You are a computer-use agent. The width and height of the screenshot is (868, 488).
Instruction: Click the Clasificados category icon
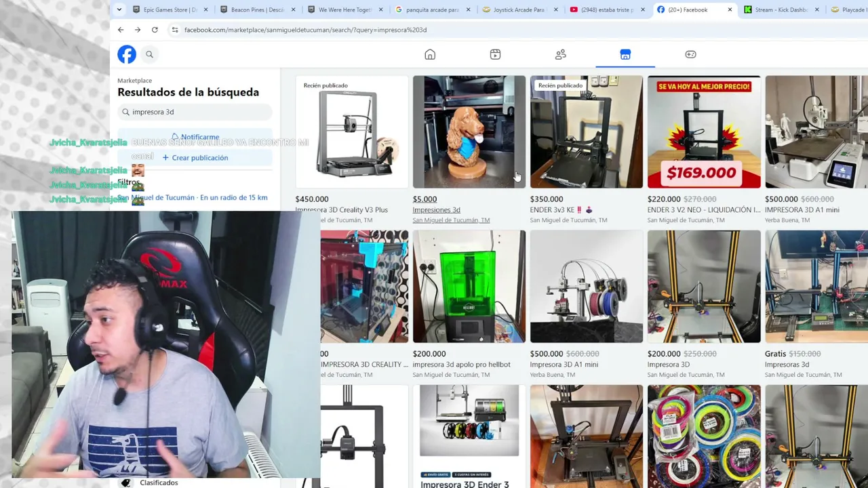[x=125, y=483]
